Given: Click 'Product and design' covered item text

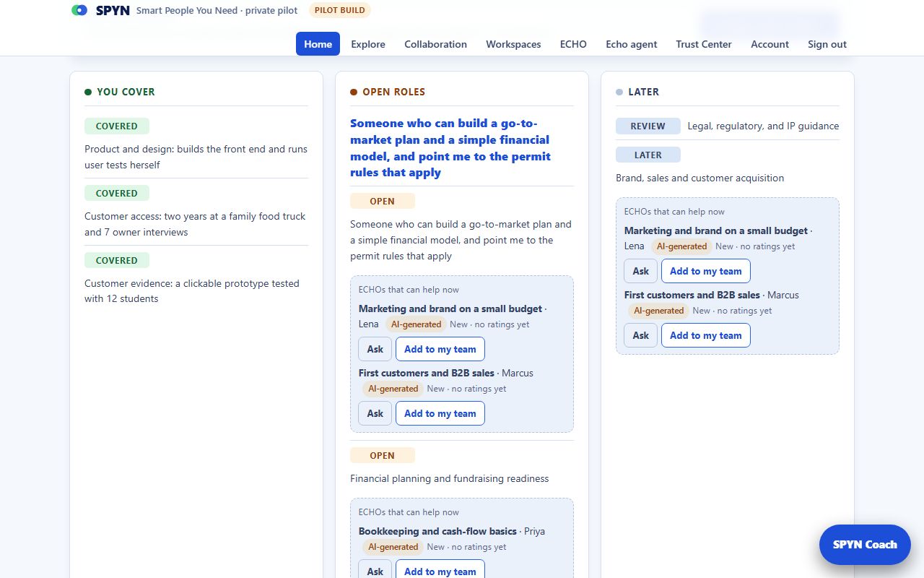Looking at the screenshot, I should pyautogui.click(x=196, y=157).
